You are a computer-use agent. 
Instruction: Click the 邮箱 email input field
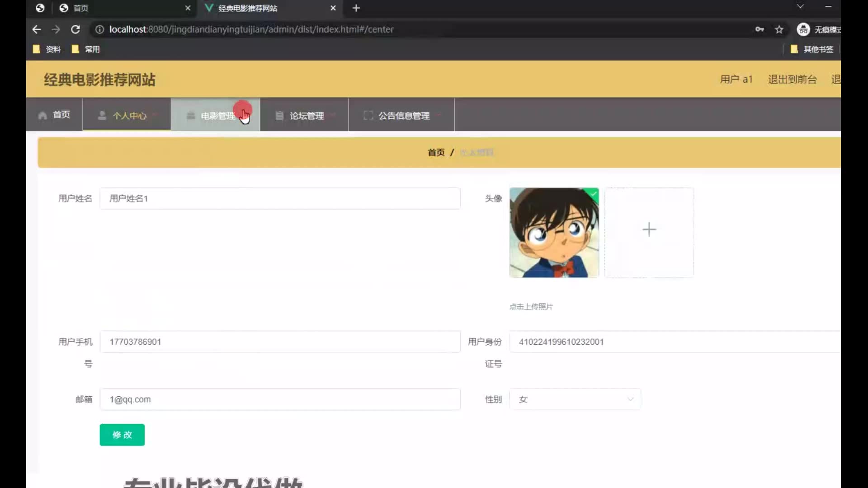pyautogui.click(x=280, y=399)
